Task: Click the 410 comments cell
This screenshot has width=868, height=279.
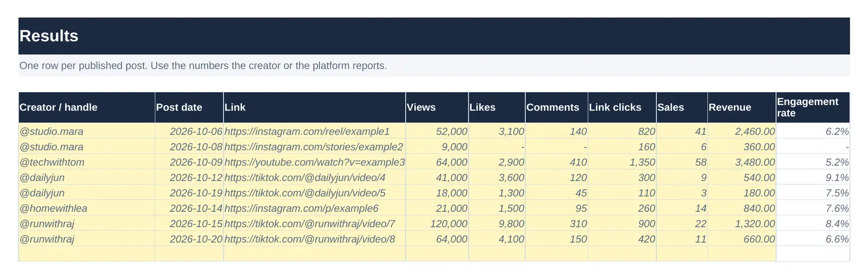Action: (557, 162)
